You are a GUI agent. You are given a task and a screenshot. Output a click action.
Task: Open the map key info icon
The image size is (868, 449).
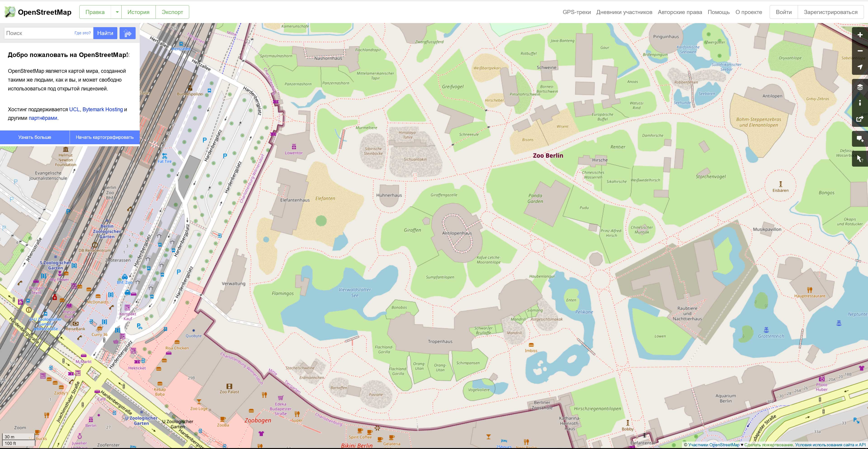pos(860,103)
